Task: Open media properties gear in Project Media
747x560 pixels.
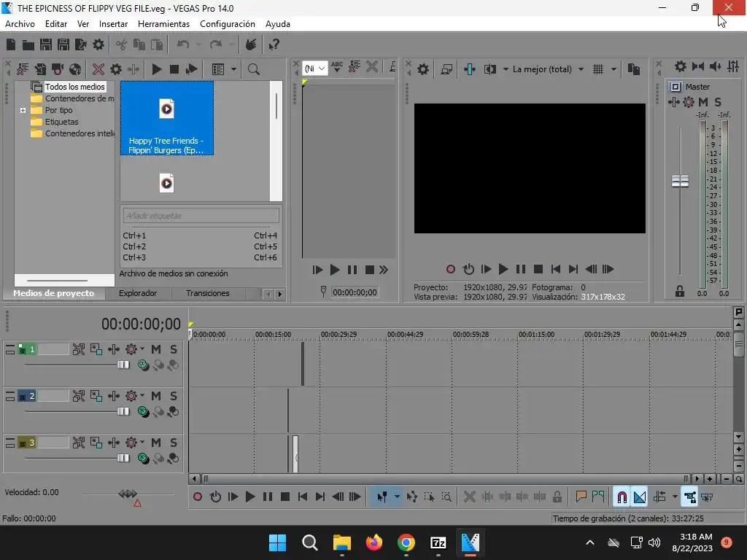Action: click(x=116, y=69)
